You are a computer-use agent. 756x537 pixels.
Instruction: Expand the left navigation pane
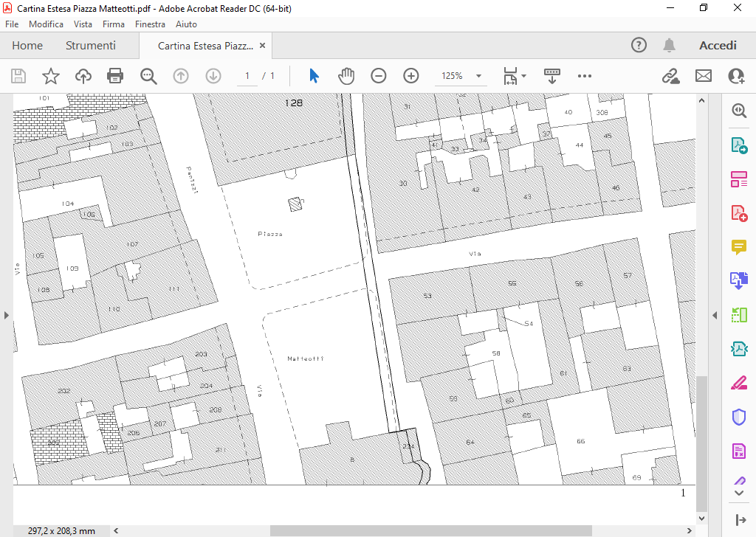pos(7,315)
